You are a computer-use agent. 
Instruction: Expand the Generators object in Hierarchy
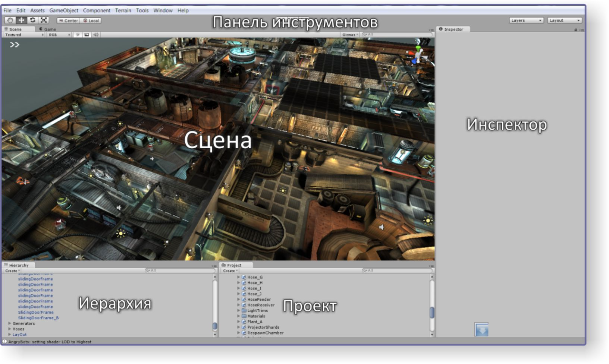pos(10,323)
